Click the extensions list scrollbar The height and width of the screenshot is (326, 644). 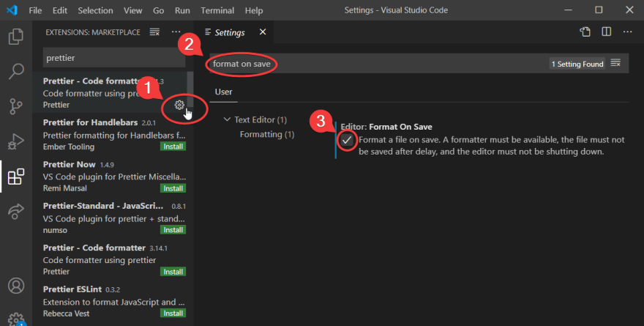point(191,95)
